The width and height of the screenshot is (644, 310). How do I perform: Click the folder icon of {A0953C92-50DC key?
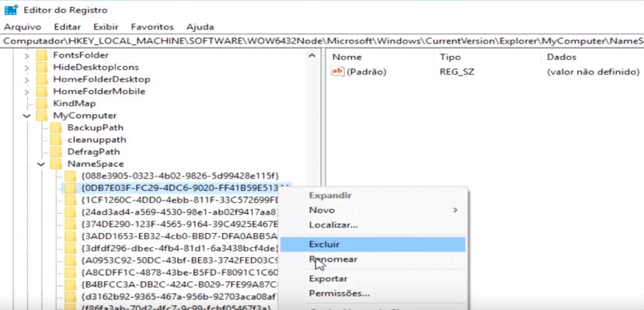click(71, 261)
